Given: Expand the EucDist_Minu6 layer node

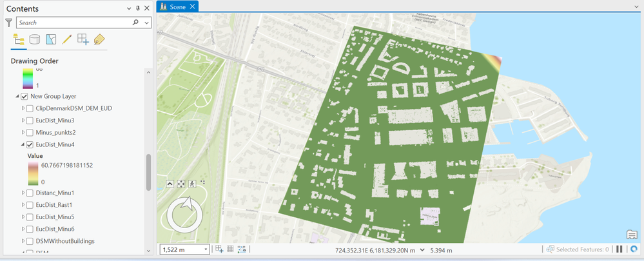Looking at the screenshot, I should (23, 229).
